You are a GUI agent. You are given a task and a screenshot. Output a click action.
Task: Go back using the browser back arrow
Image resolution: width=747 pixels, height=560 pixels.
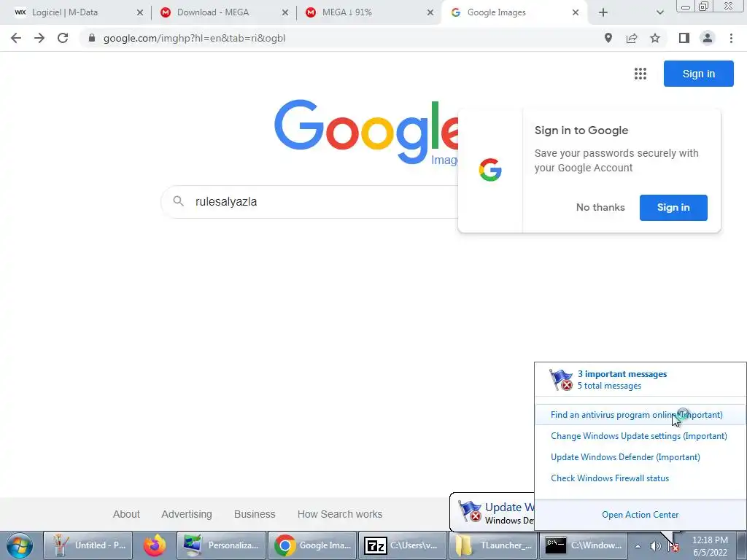pyautogui.click(x=16, y=38)
